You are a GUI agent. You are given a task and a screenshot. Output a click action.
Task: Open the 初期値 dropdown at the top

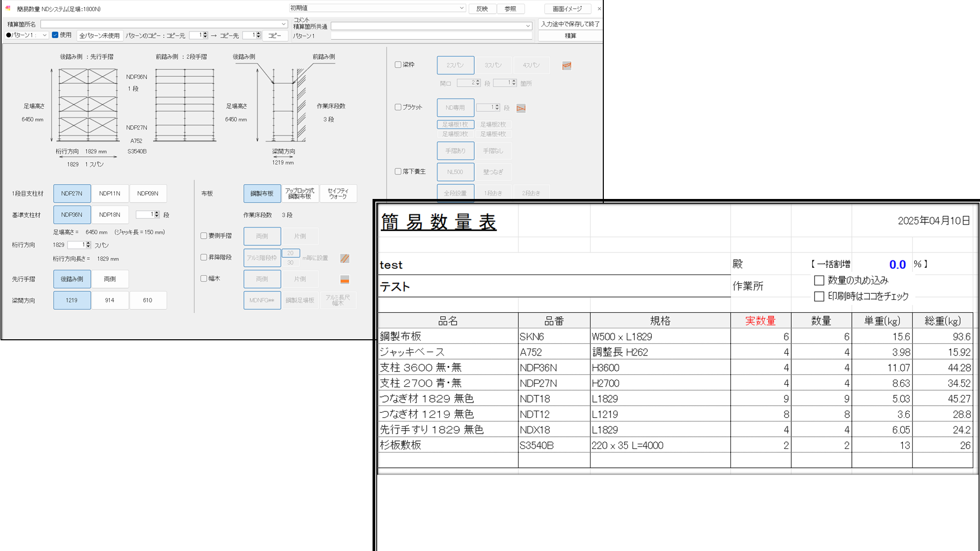462,9
